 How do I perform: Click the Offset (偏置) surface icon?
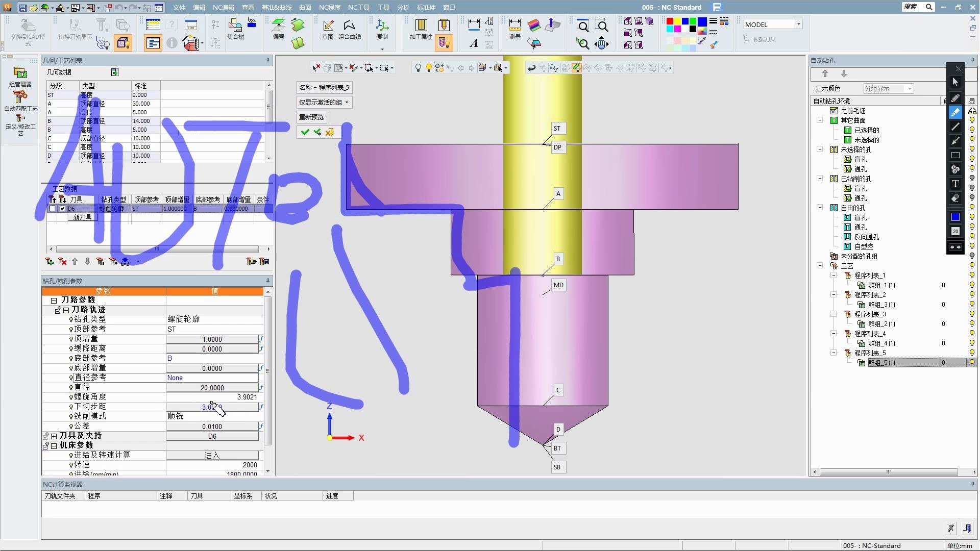click(279, 26)
